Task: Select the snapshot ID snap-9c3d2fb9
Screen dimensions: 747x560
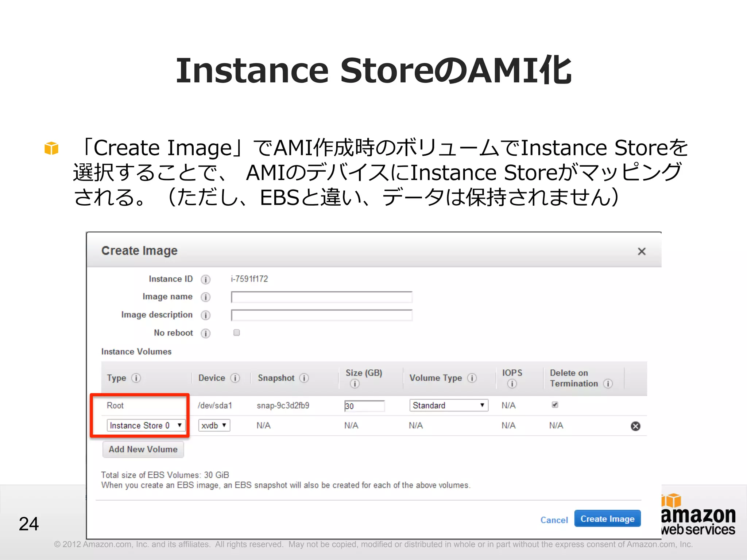Action: pyautogui.click(x=283, y=405)
